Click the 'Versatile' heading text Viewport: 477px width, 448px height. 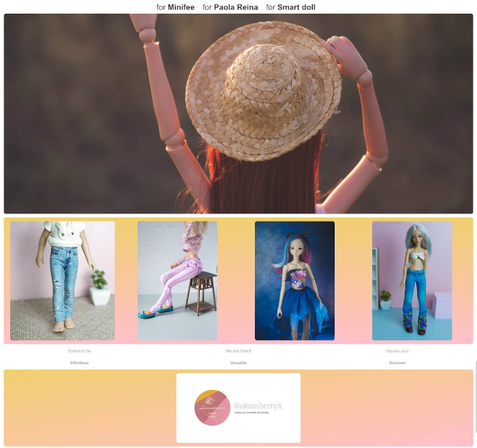point(238,363)
